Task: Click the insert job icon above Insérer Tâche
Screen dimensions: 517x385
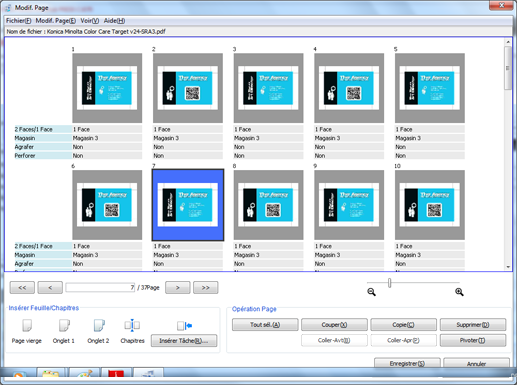Action: pos(184,325)
